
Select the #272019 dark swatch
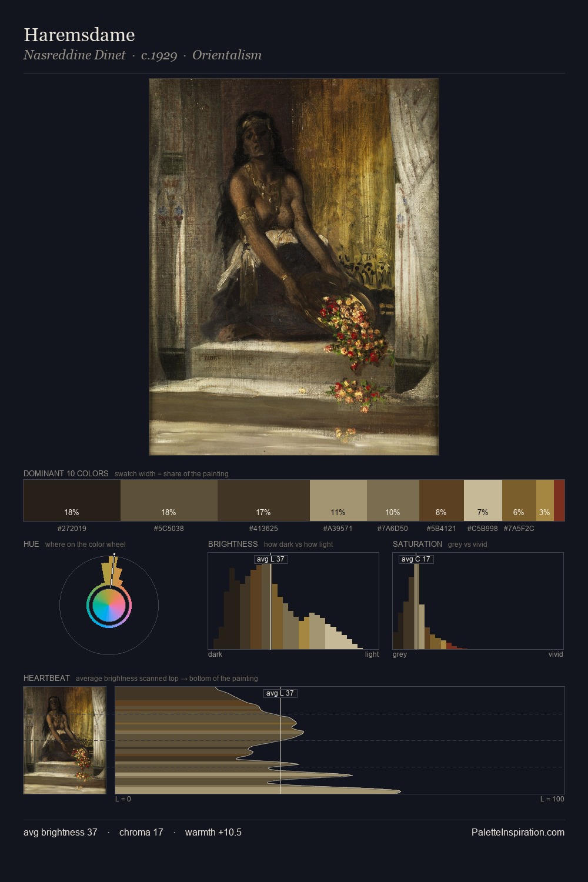click(x=72, y=500)
